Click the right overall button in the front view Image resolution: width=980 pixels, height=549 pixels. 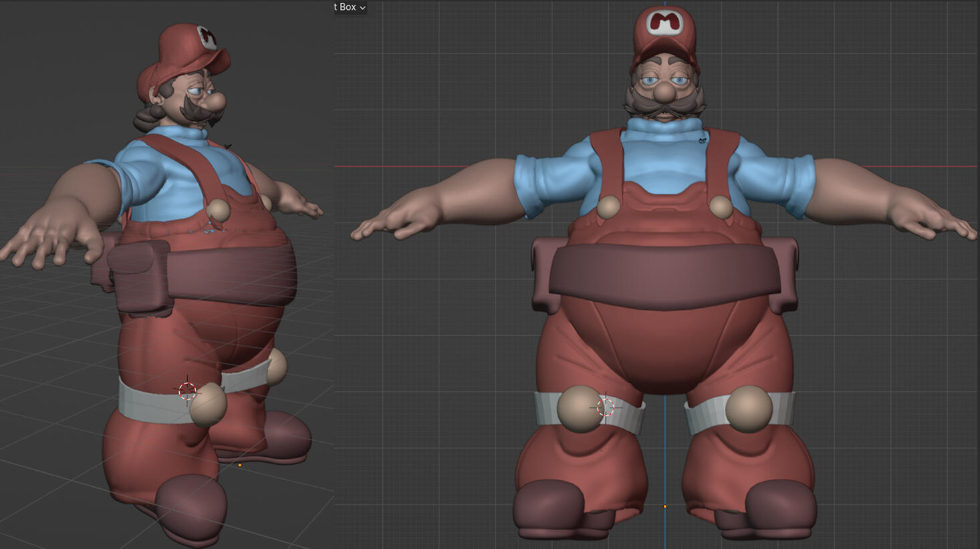tap(721, 207)
